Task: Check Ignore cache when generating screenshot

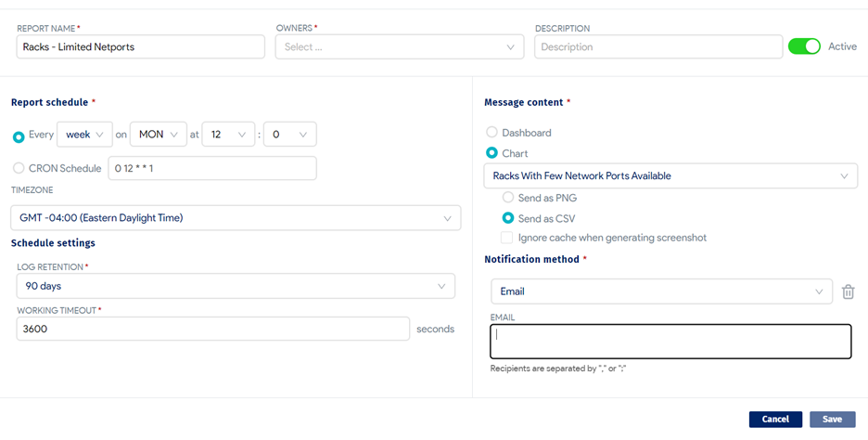Action: [x=506, y=238]
